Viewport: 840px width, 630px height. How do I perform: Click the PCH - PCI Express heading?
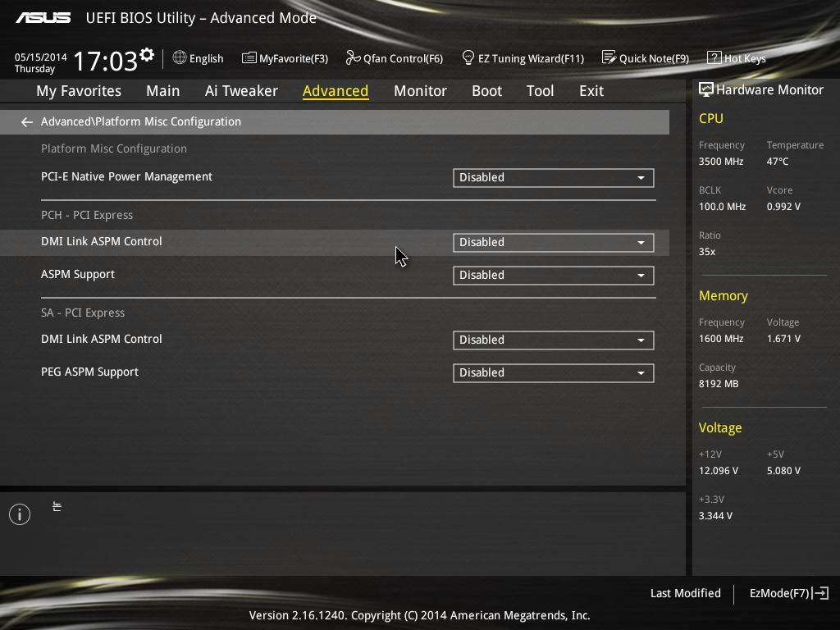coord(87,215)
